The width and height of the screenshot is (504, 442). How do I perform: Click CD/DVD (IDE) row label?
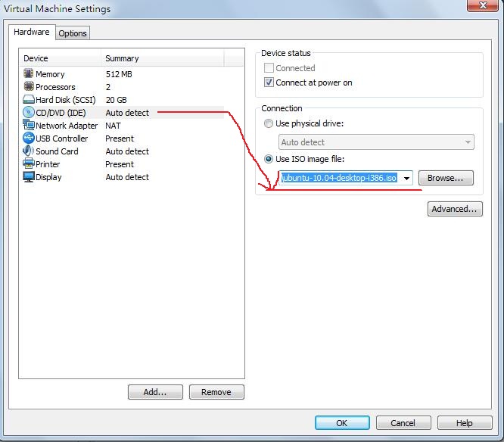point(61,113)
